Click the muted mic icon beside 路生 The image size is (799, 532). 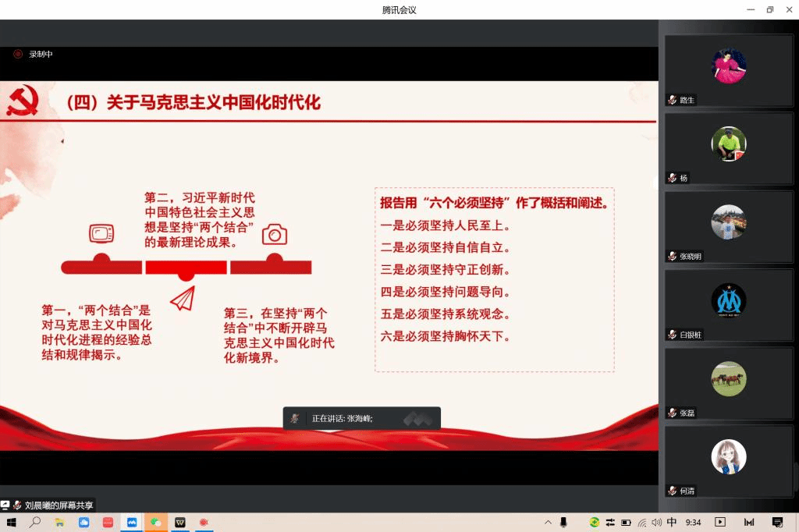[672, 100]
